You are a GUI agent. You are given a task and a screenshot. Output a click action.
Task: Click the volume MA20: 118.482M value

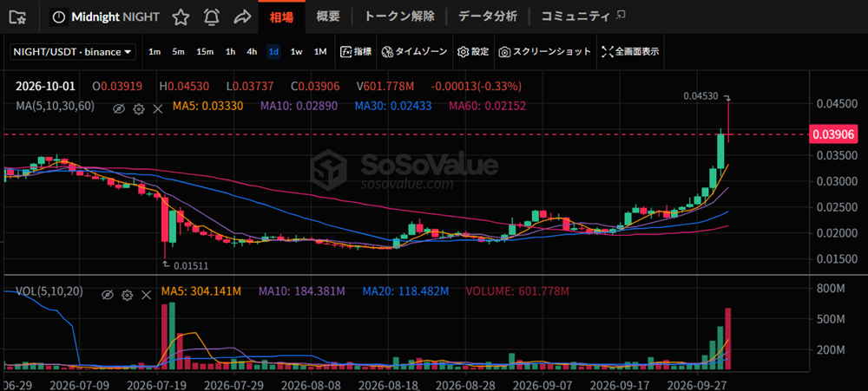[x=405, y=291]
